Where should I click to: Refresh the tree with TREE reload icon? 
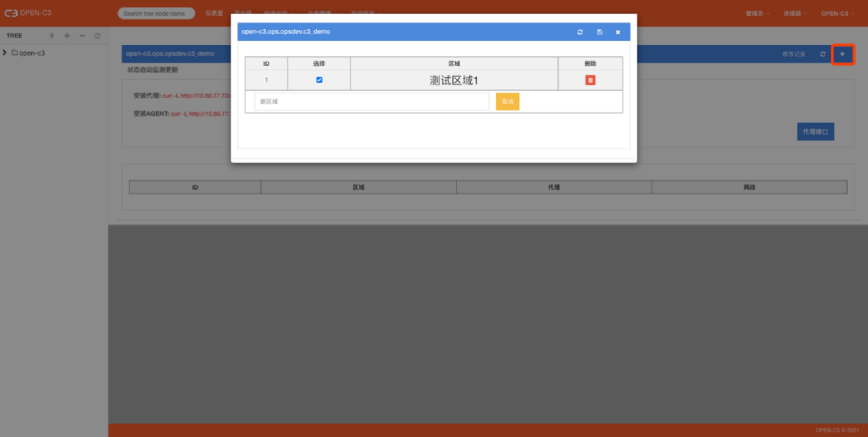[x=97, y=36]
